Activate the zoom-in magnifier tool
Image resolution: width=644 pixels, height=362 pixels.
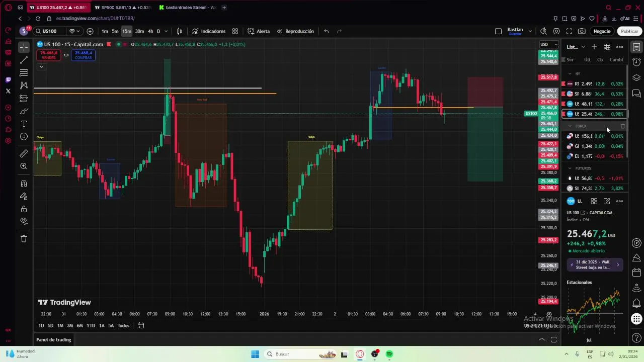coord(24,166)
